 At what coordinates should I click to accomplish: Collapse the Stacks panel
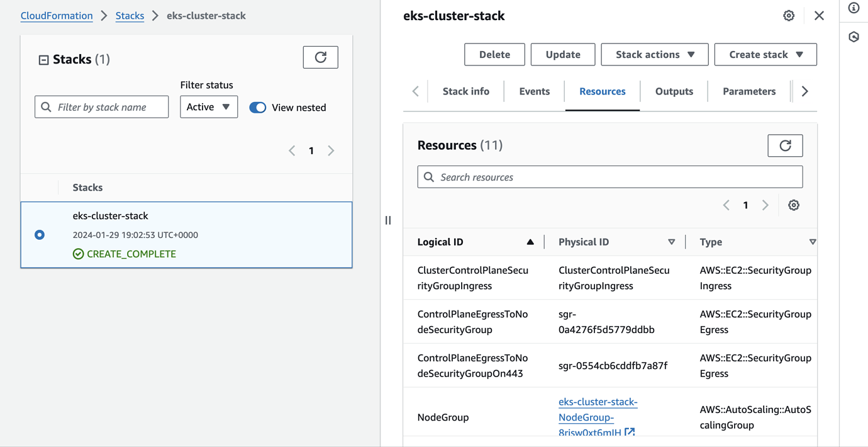click(x=43, y=60)
